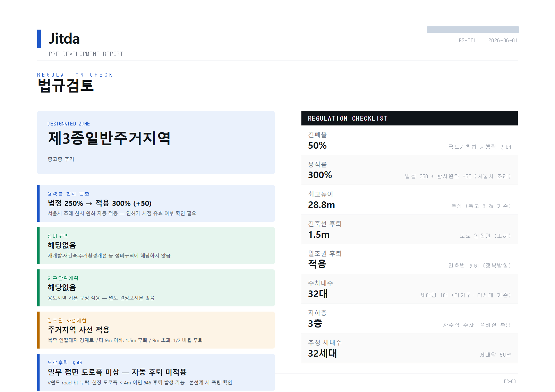The width and height of the screenshot is (555, 392).
Task: Click the 일조권 후퇴 row label
Action: tap(325, 254)
